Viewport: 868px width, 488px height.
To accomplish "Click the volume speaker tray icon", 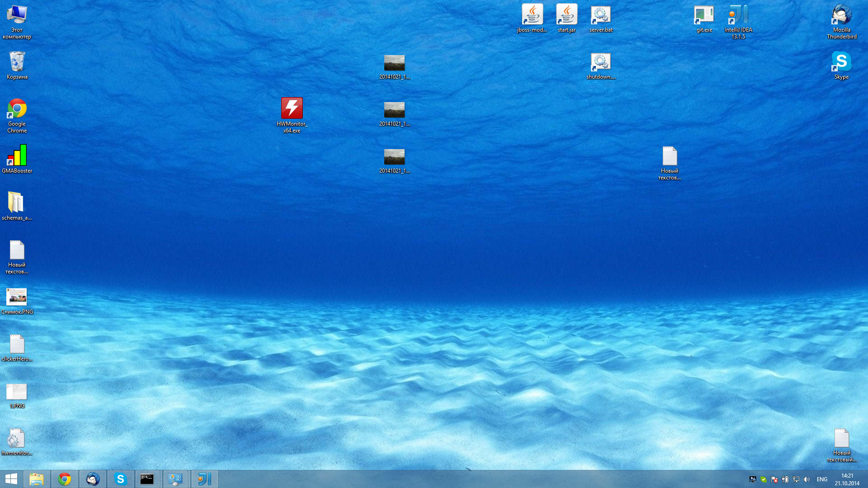I will point(807,479).
